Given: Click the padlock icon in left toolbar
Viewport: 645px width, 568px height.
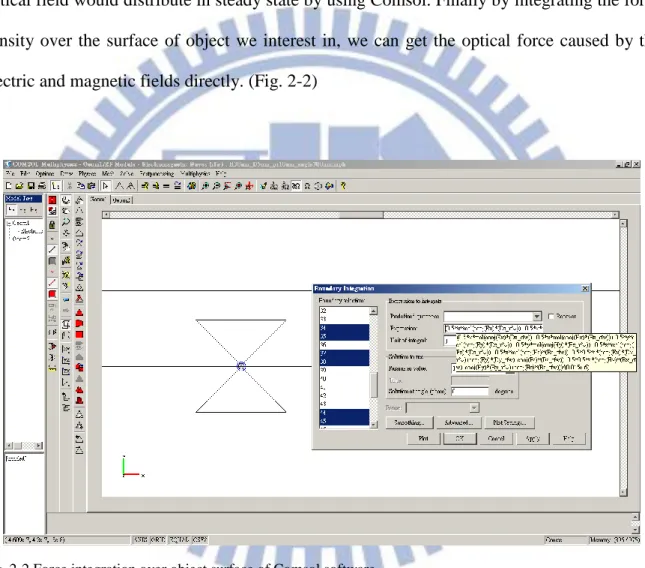Looking at the screenshot, I should click(x=52, y=225).
